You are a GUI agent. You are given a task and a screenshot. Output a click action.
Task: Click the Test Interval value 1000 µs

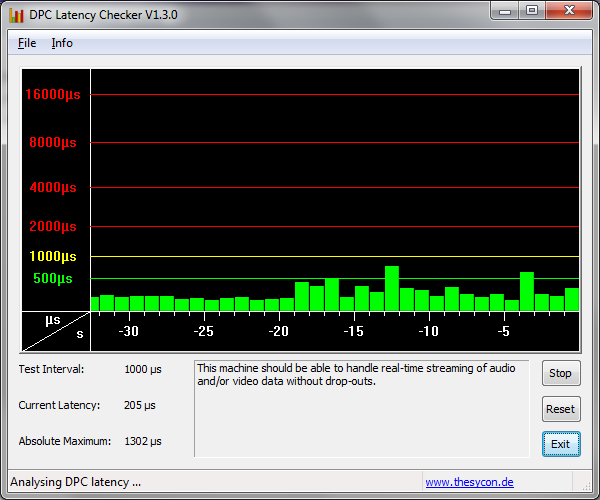click(143, 370)
